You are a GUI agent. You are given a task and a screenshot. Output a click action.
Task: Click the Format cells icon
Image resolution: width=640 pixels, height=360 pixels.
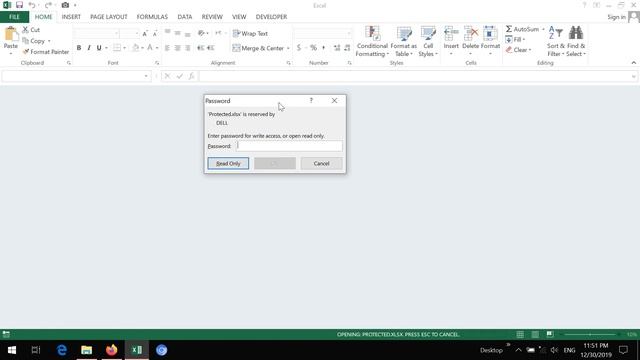tap(490, 33)
